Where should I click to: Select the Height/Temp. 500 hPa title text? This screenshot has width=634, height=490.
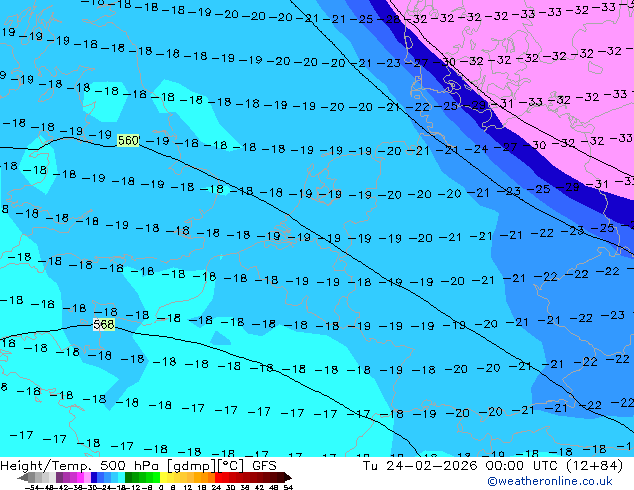click(81, 466)
